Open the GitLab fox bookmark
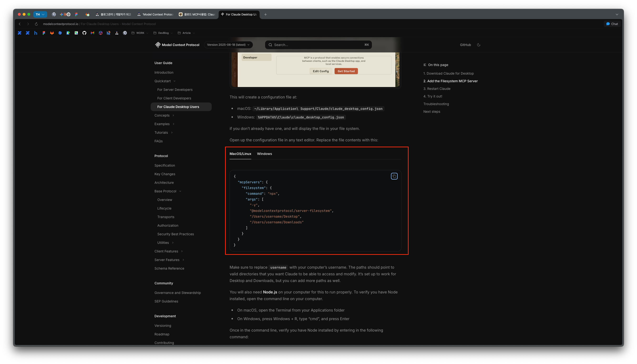This screenshot has height=364, width=637. [x=52, y=33]
